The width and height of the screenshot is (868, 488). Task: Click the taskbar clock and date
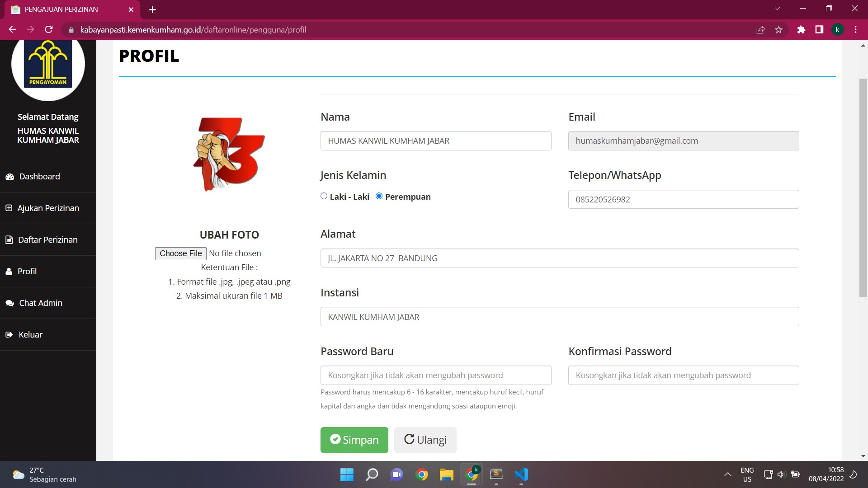(826, 474)
